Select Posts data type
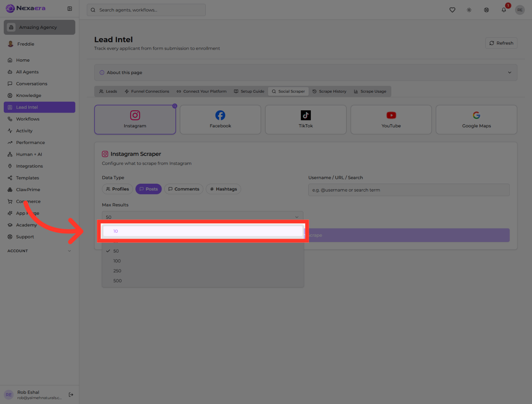This screenshot has width=532, height=404. (x=149, y=189)
